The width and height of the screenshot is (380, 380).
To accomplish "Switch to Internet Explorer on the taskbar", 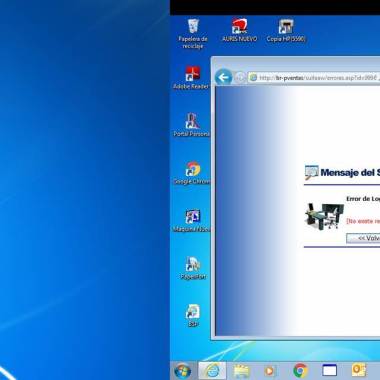I will tap(212, 371).
